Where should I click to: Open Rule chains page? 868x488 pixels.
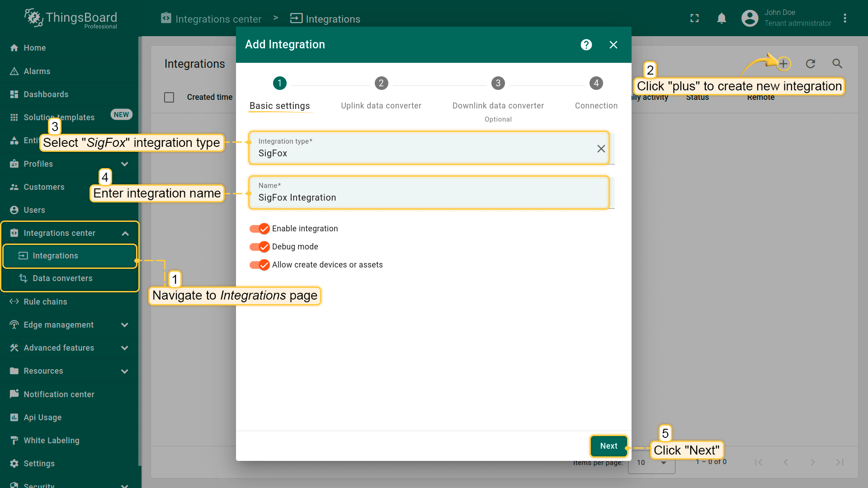pos(45,302)
